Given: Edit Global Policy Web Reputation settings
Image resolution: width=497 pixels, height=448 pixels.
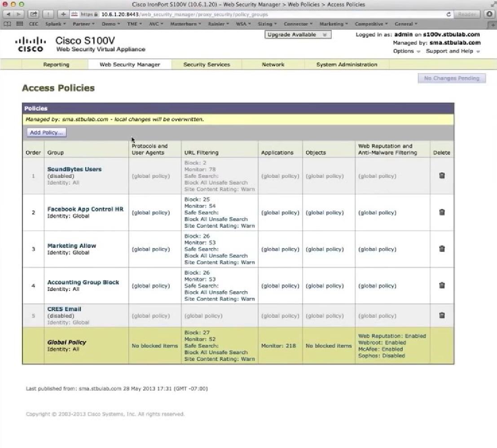Looking at the screenshot, I should (x=392, y=346).
